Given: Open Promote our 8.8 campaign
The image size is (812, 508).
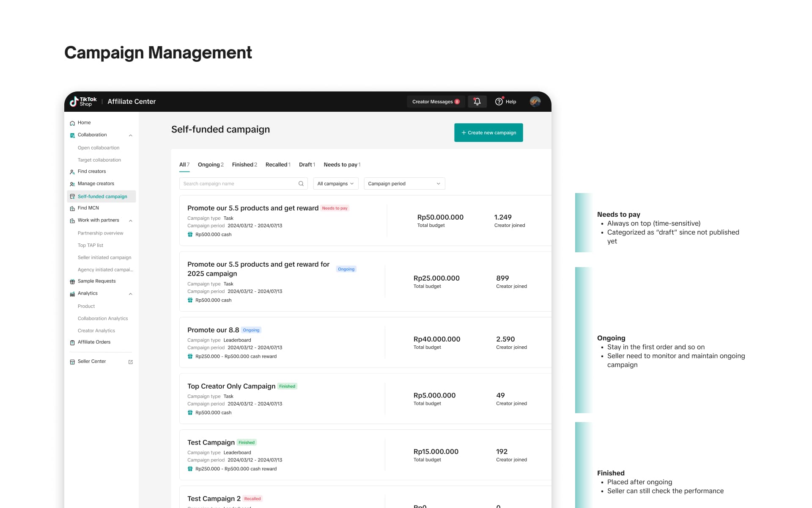Looking at the screenshot, I should point(213,330).
